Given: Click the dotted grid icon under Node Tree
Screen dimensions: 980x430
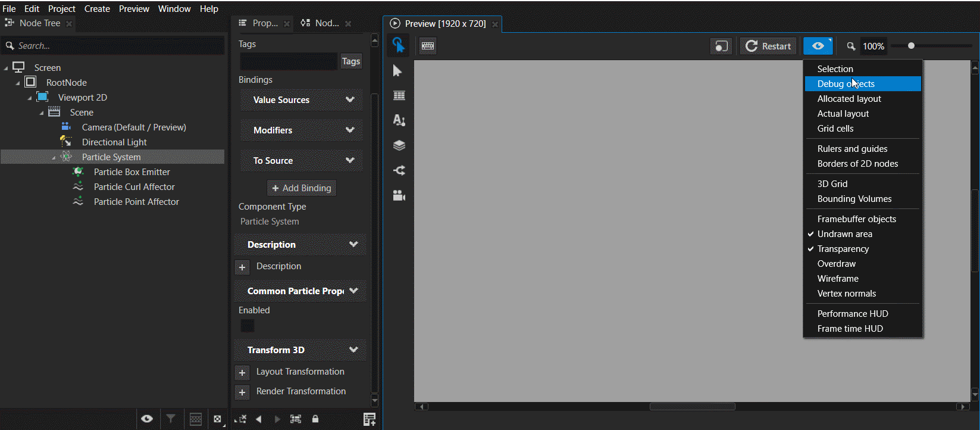Looking at the screenshot, I should click(x=196, y=419).
